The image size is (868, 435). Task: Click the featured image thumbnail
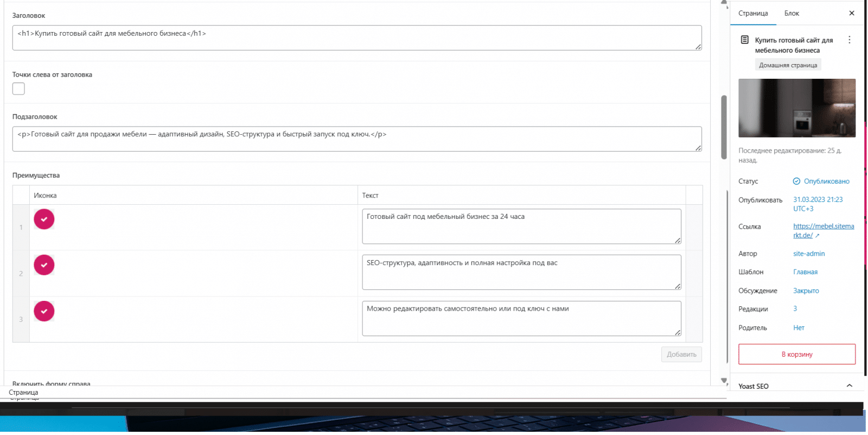[796, 108]
